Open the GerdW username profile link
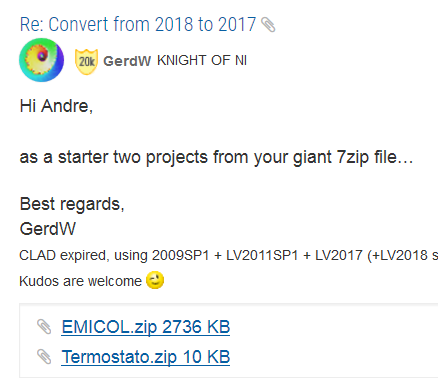The image size is (438, 387). (127, 61)
